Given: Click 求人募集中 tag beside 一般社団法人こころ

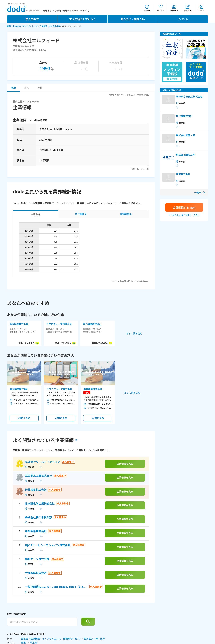Looking at the screenshot, I should point(96,587).
